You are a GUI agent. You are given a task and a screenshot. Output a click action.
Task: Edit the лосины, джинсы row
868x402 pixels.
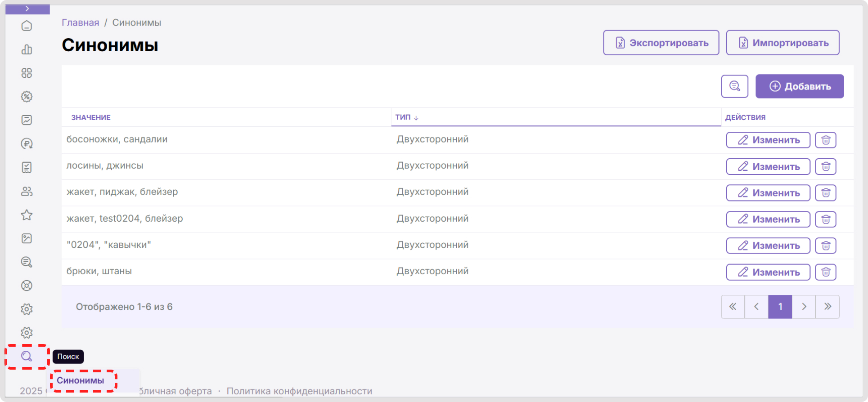click(x=768, y=166)
